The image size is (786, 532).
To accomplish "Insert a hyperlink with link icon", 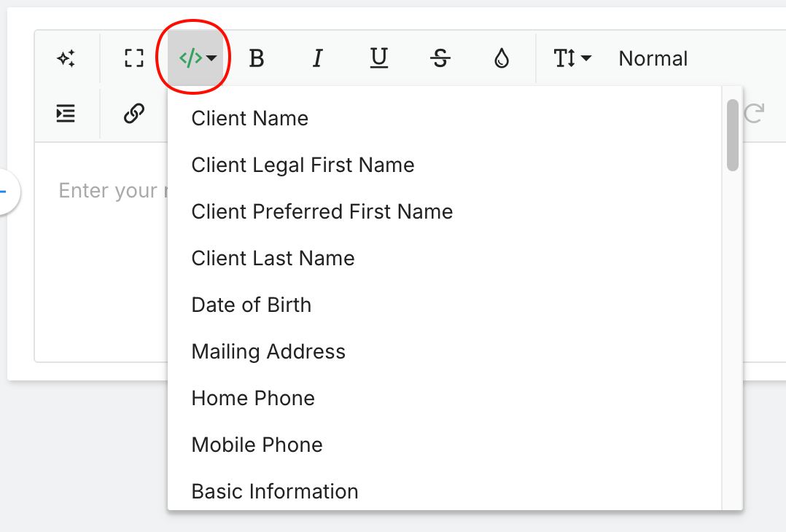I will pyautogui.click(x=133, y=114).
